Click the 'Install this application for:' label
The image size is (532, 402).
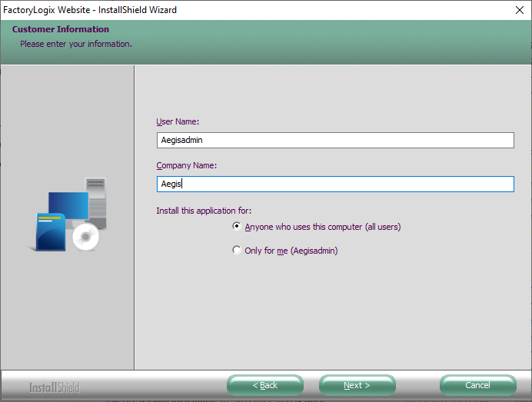point(204,210)
